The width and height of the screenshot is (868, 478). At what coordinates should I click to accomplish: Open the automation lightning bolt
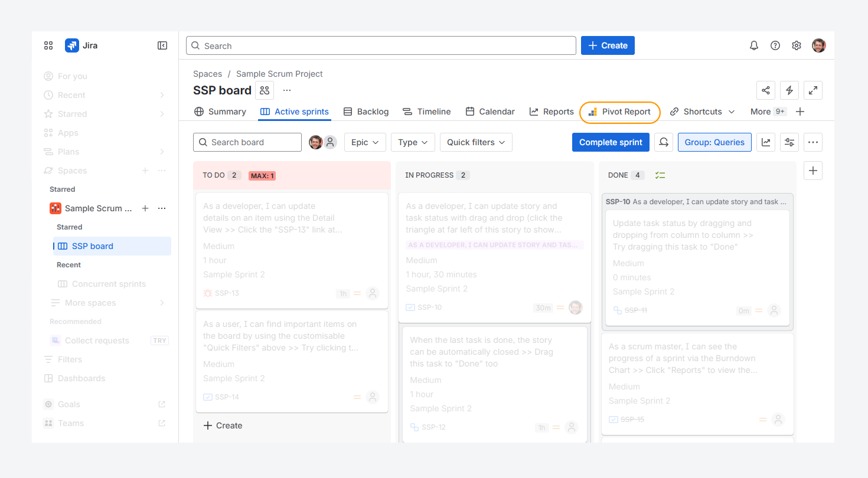tap(789, 90)
